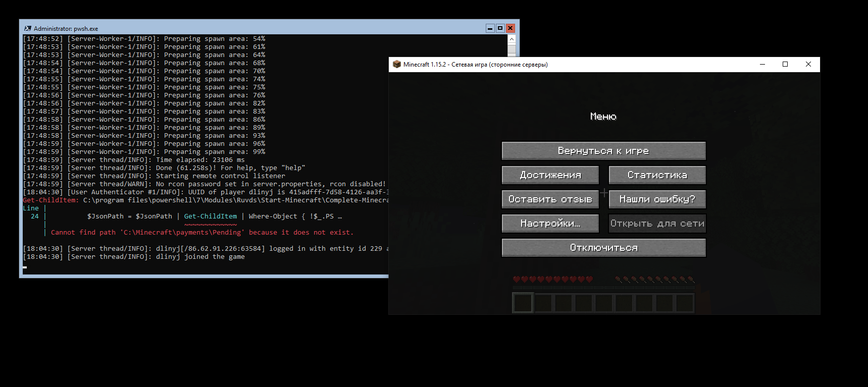Select the first hotbar slot in Minecraft
868x387 pixels.
click(x=523, y=303)
